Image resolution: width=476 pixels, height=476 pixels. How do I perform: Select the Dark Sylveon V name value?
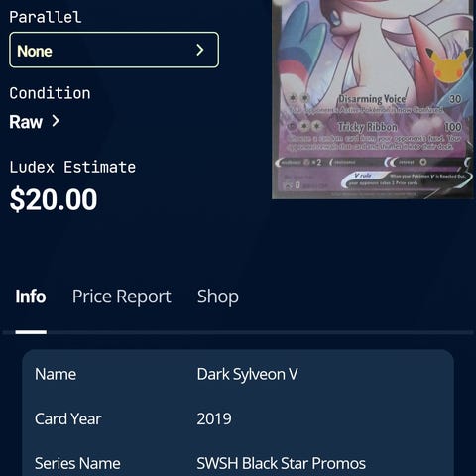(247, 374)
